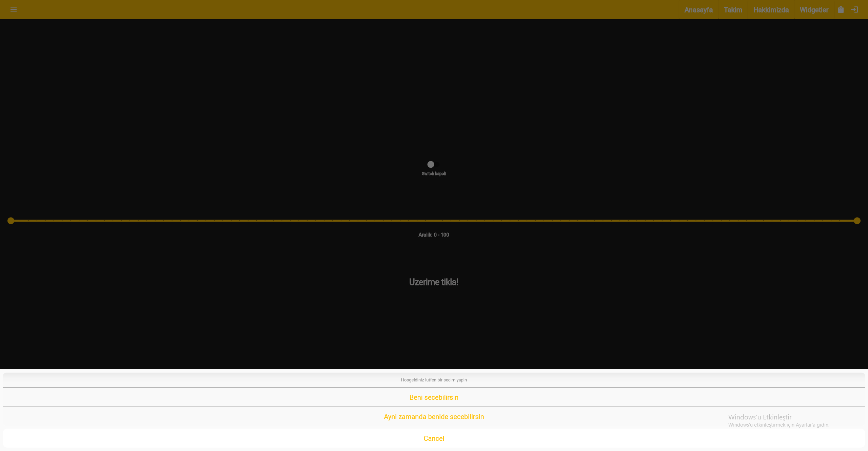868x451 pixels.
Task: Select the 'Beni secebilirsin' option
Action: coord(434,397)
